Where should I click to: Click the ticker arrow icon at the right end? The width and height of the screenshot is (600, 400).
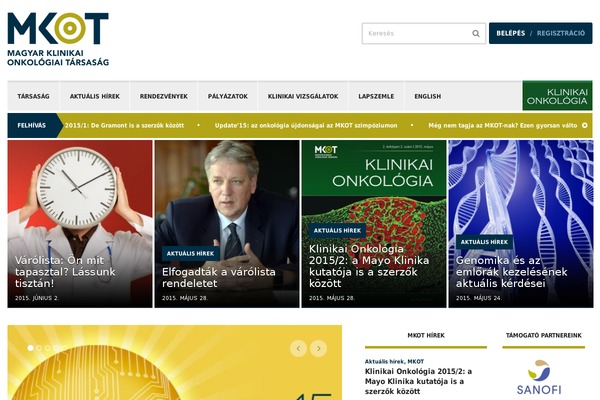pyautogui.click(x=585, y=125)
